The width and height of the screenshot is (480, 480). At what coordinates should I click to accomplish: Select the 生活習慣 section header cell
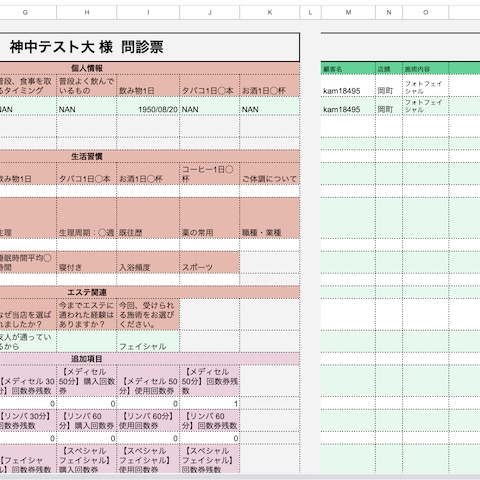pyautogui.click(x=150, y=156)
